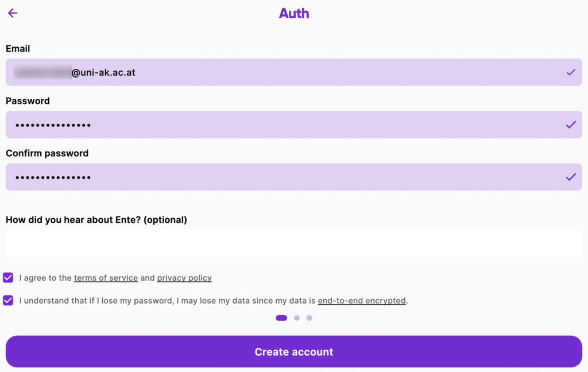
Task: Select the second page indicator dot
Action: (x=297, y=317)
